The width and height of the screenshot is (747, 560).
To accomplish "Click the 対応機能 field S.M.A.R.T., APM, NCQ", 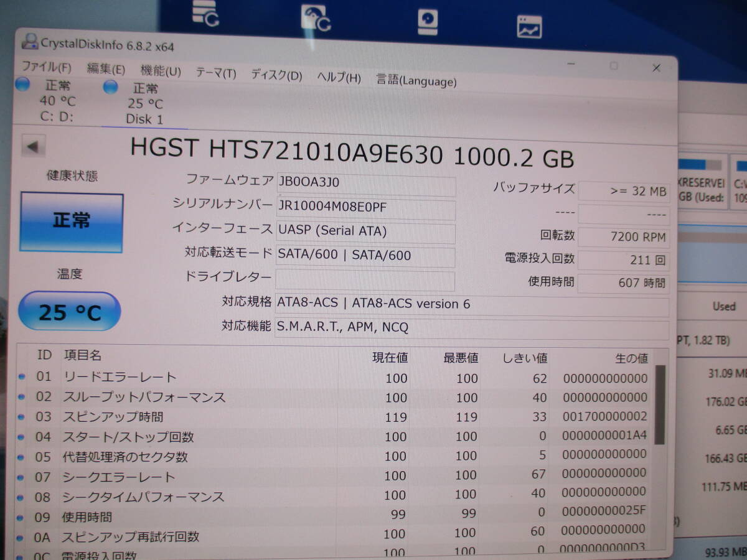I will point(472,329).
